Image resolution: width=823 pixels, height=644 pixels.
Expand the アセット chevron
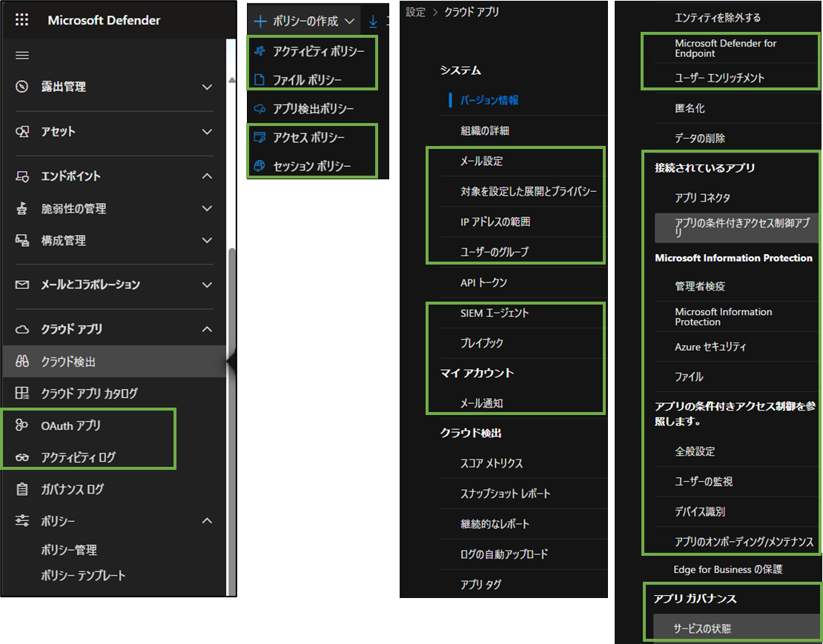pos(208,132)
